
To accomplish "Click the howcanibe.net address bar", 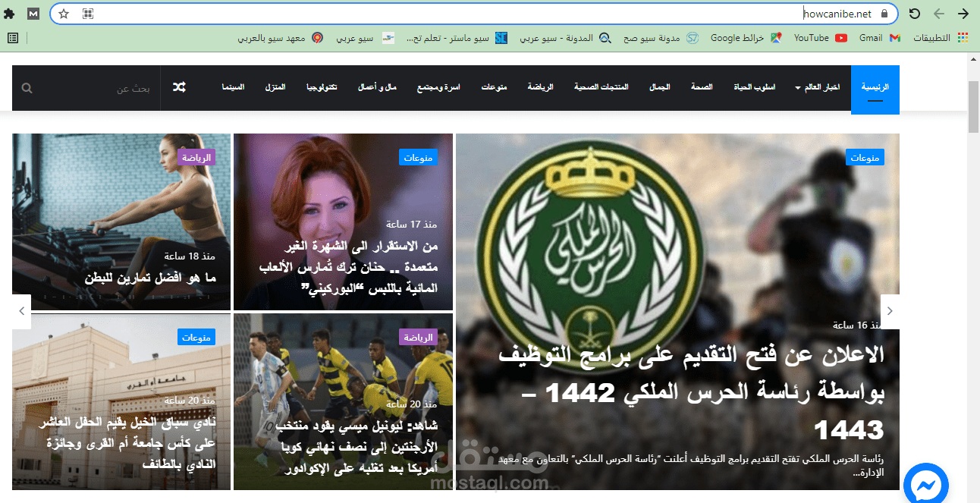I will (474, 14).
